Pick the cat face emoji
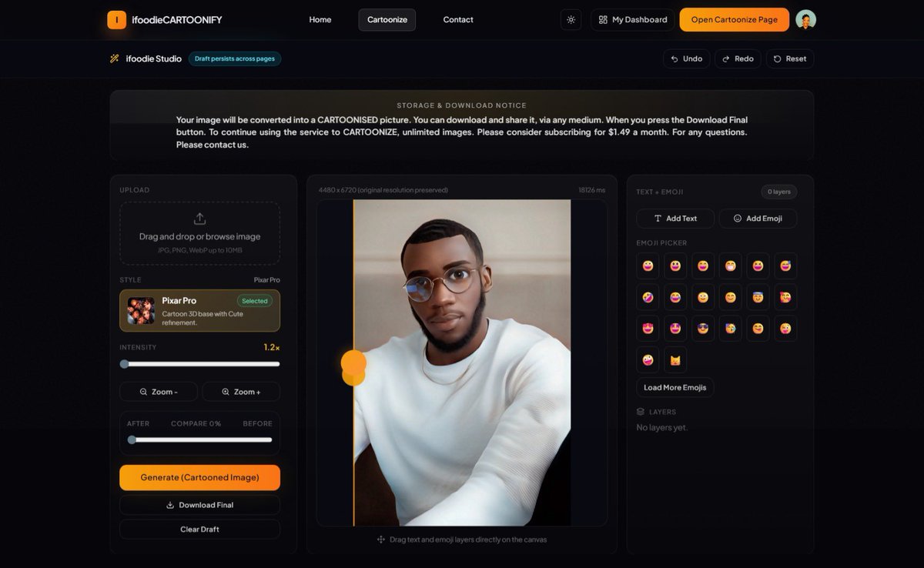924x568 pixels. pyautogui.click(x=675, y=360)
